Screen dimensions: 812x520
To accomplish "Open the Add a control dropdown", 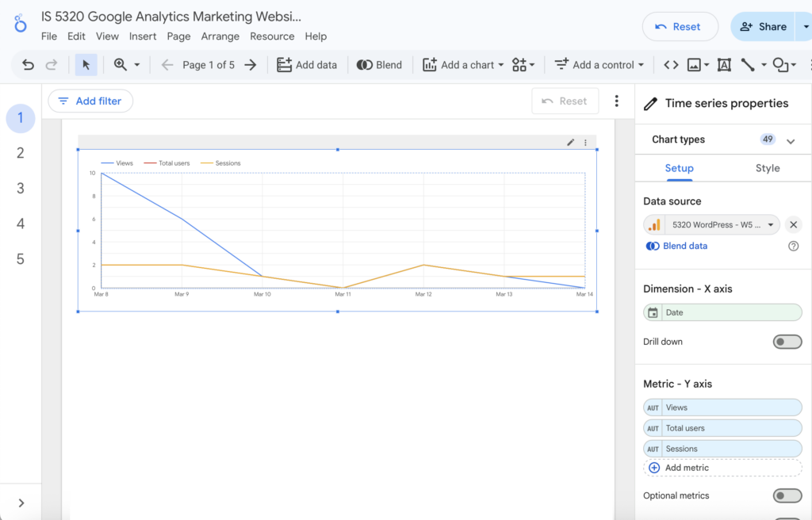I will (599, 65).
